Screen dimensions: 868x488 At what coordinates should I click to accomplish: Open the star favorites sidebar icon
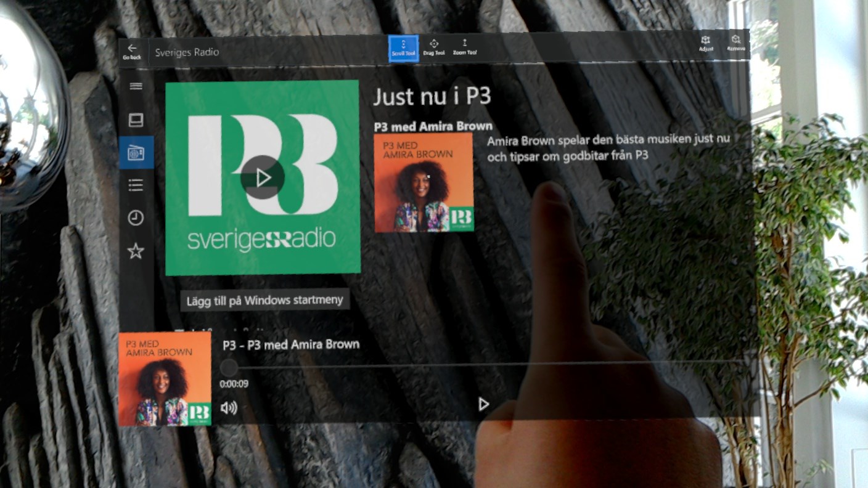136,251
